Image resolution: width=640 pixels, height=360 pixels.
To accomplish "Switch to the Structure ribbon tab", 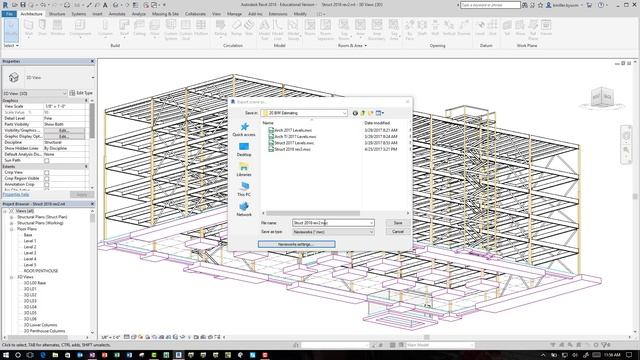I will tap(57, 14).
